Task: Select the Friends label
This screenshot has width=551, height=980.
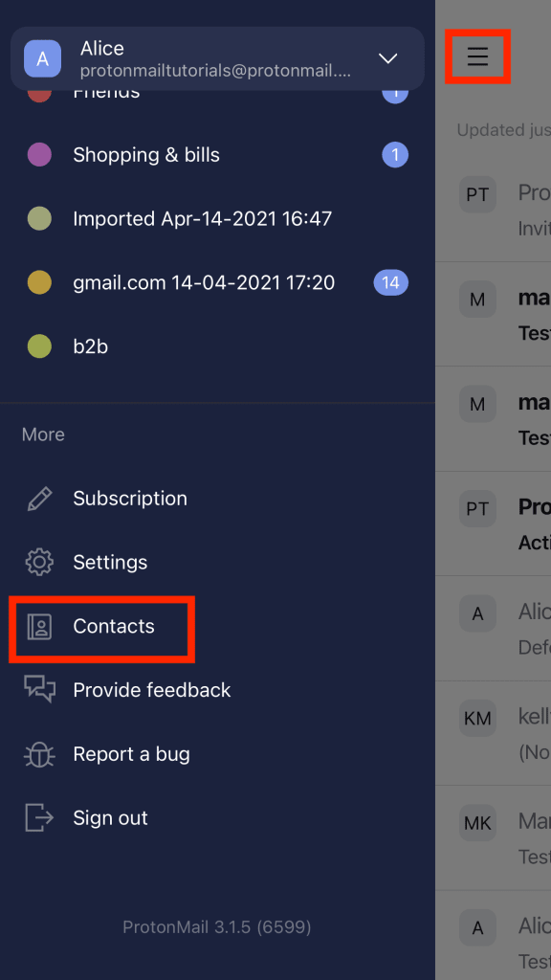Action: pyautogui.click(x=105, y=91)
